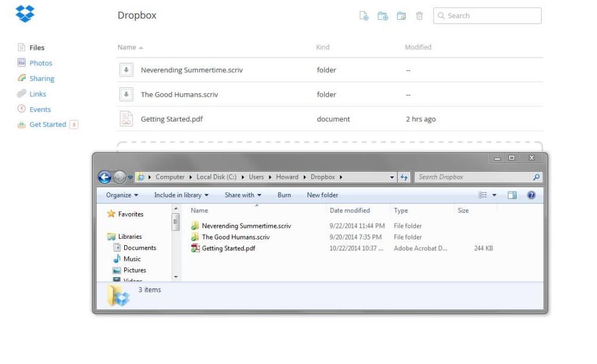Click the Dropbox web Search field

487,16
